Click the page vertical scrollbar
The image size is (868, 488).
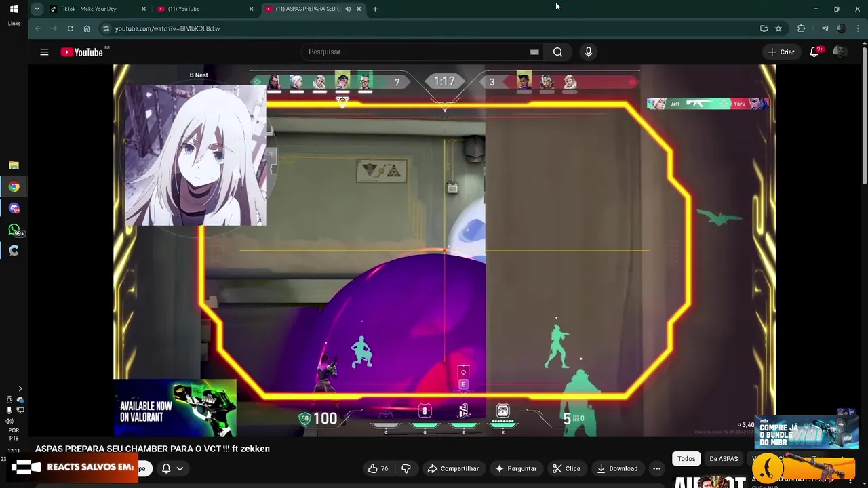point(864,115)
